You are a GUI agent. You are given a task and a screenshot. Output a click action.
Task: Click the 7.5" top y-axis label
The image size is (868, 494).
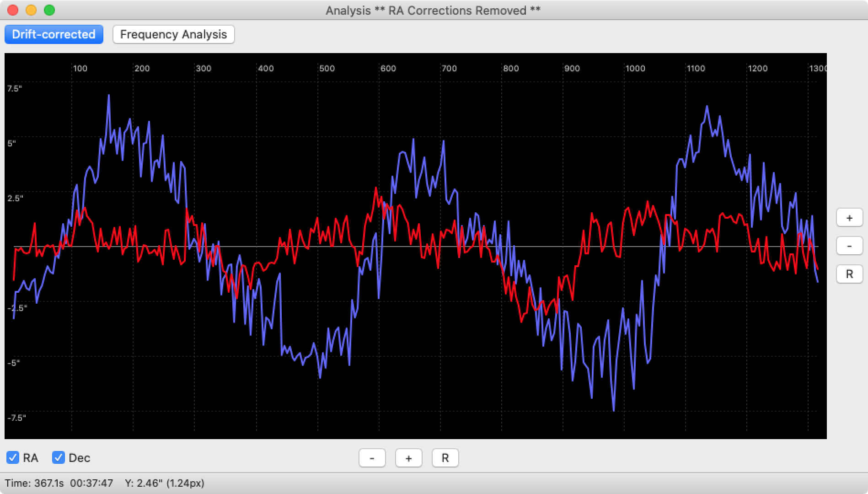pyautogui.click(x=15, y=88)
